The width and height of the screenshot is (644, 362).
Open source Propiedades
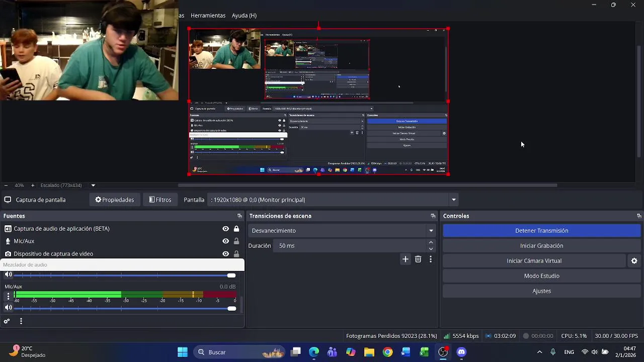pyautogui.click(x=115, y=200)
